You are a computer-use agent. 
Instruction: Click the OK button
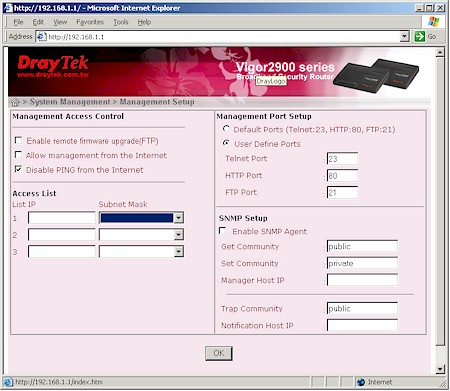click(219, 353)
